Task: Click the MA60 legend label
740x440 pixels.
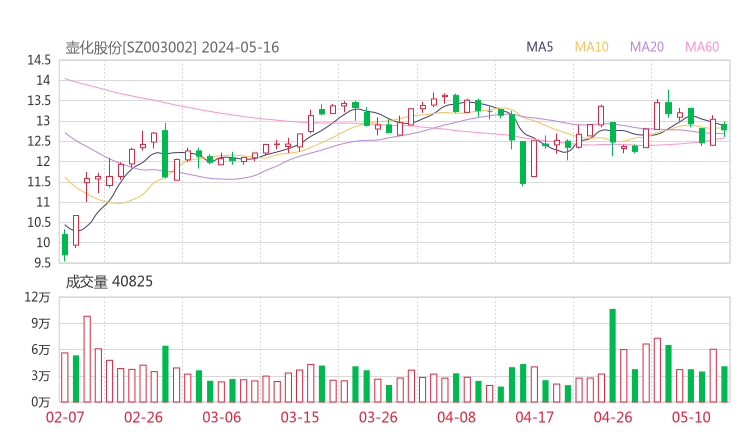Action: point(702,47)
